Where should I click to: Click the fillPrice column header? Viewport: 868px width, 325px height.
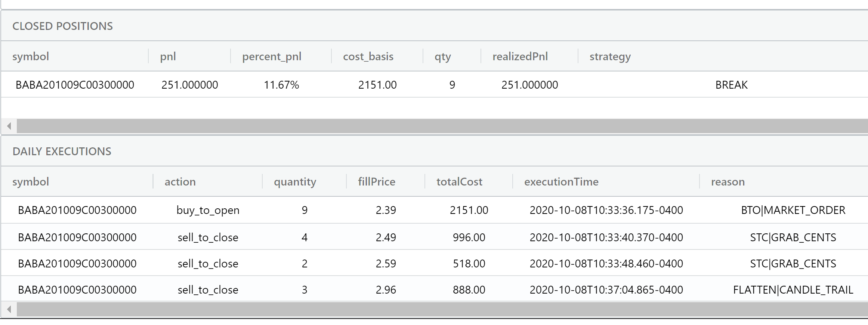(376, 182)
